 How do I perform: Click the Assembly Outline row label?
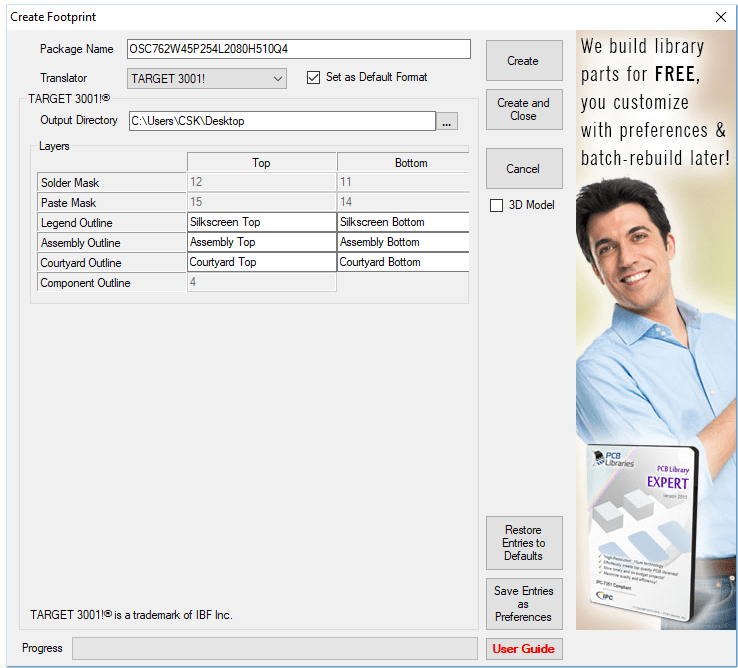112,243
